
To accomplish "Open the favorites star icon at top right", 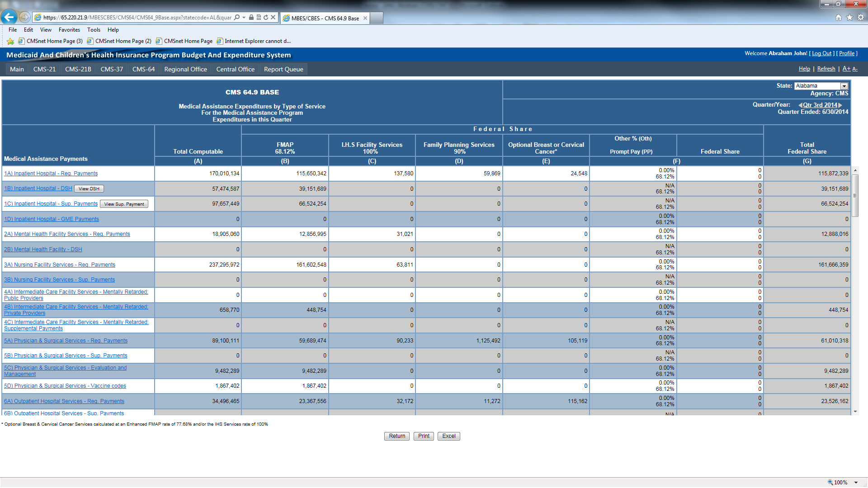I will [849, 18].
